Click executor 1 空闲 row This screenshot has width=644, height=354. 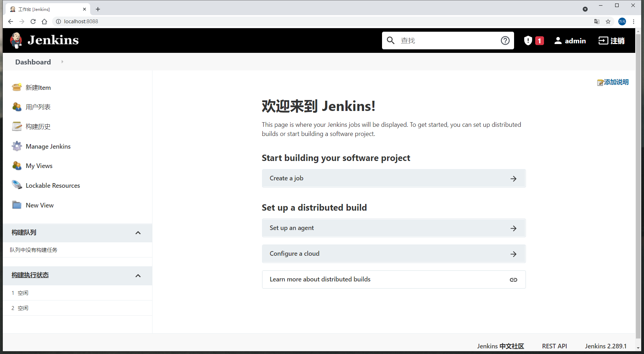point(77,293)
